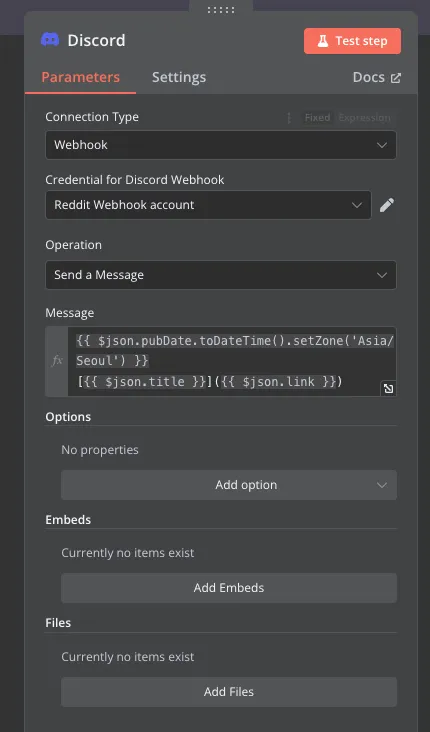Expand the Message editor with the expand icon
The height and width of the screenshot is (732, 430).
[x=388, y=388]
